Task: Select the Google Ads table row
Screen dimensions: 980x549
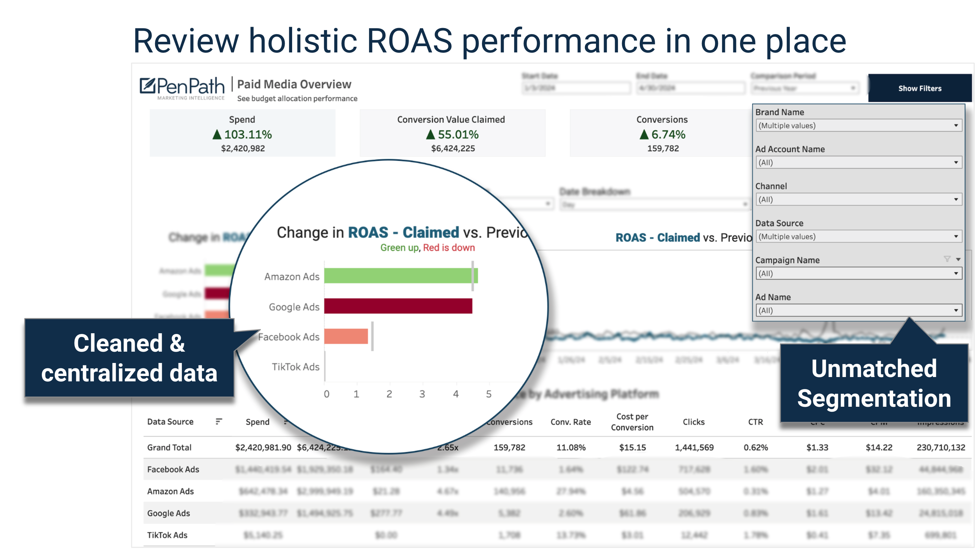Action: pos(557,513)
